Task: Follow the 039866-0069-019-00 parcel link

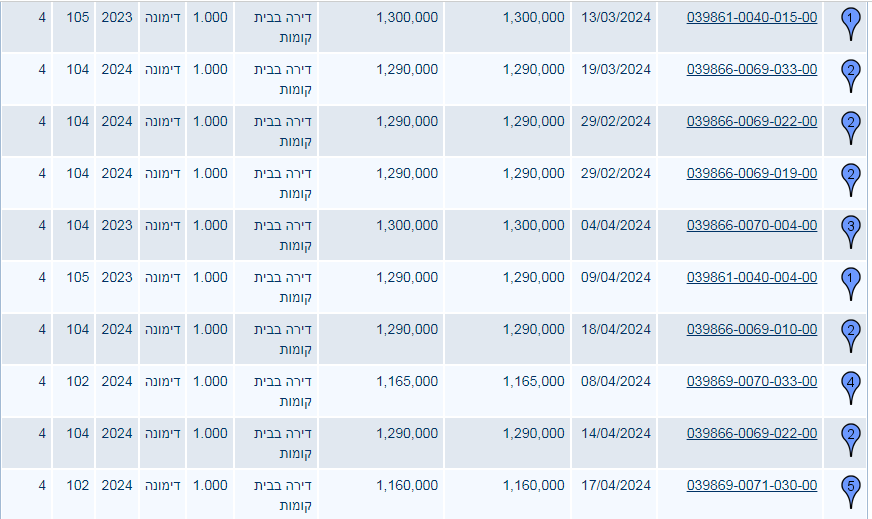Action: pyautogui.click(x=752, y=173)
